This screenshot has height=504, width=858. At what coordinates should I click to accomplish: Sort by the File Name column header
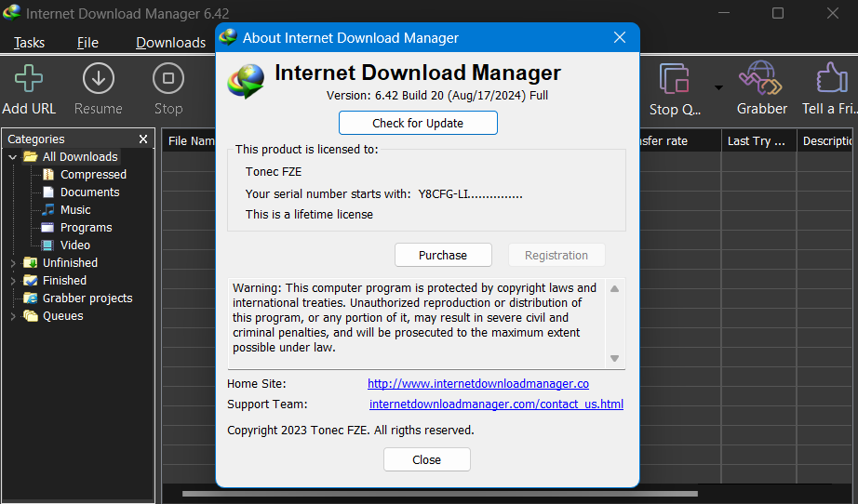tap(191, 141)
